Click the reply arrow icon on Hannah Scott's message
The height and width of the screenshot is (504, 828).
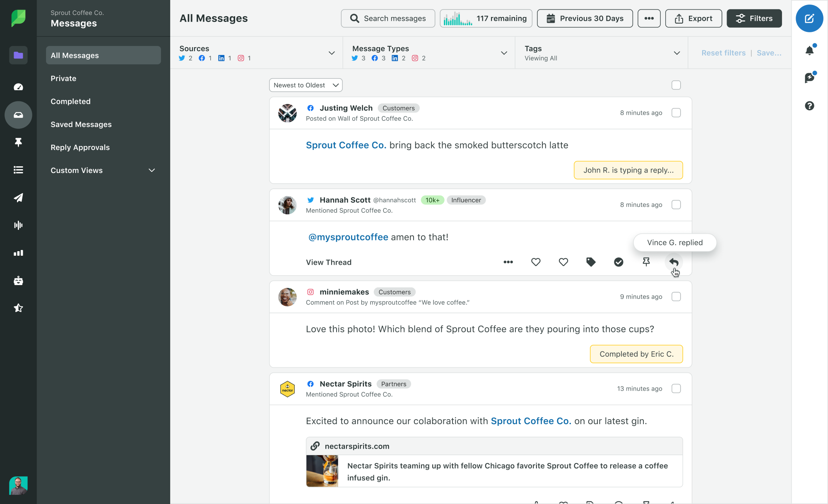[x=674, y=262]
